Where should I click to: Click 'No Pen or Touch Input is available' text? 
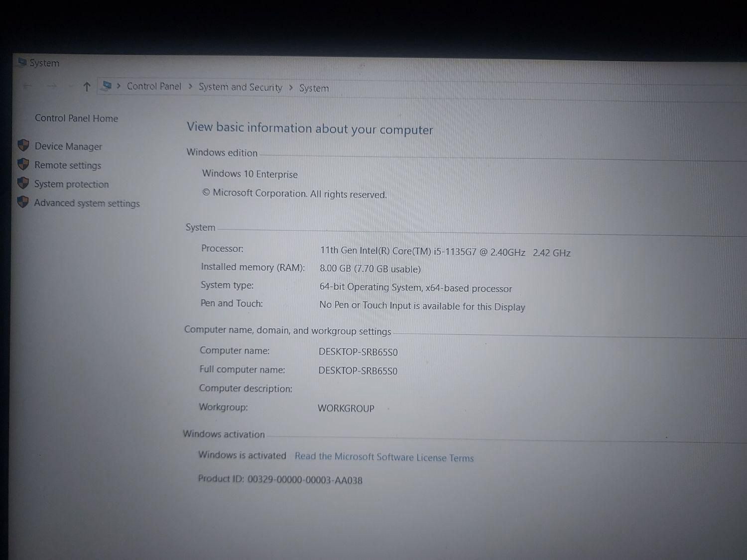(x=390, y=305)
